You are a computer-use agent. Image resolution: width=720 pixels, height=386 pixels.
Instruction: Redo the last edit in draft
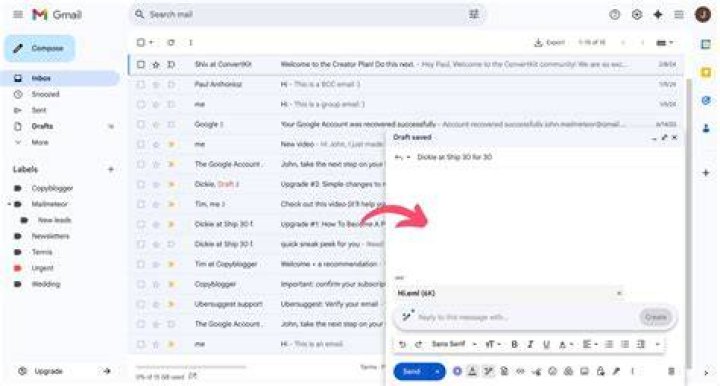418,344
